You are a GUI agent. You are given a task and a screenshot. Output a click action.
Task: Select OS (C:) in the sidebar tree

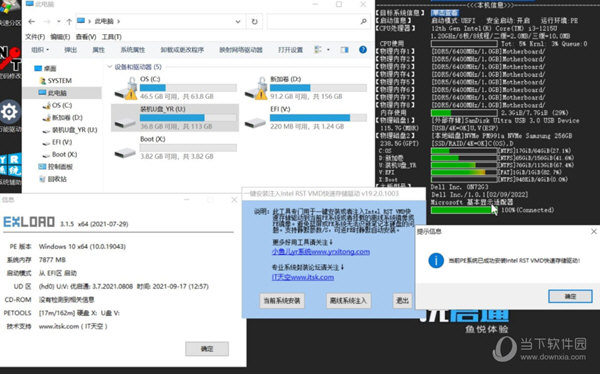click(57, 105)
